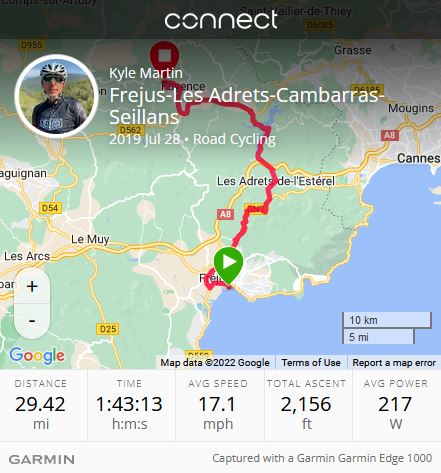
Task: Zoom in with the plus button
Action: (x=32, y=286)
